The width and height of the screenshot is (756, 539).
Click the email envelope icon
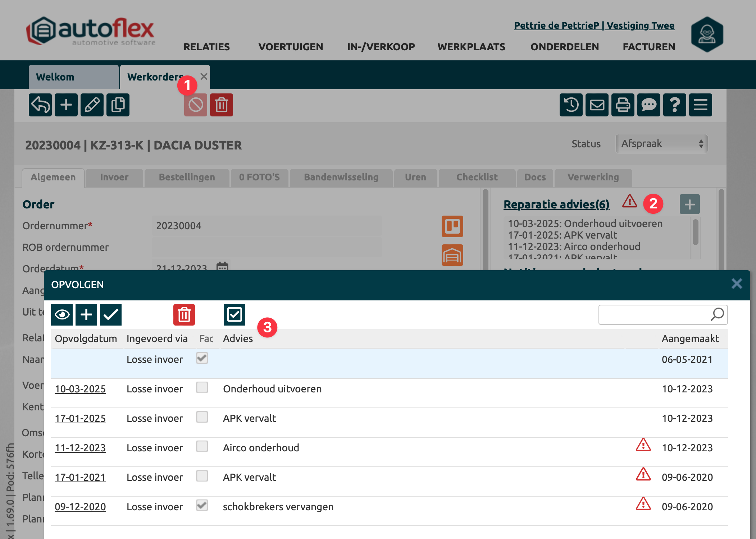pyautogui.click(x=597, y=105)
